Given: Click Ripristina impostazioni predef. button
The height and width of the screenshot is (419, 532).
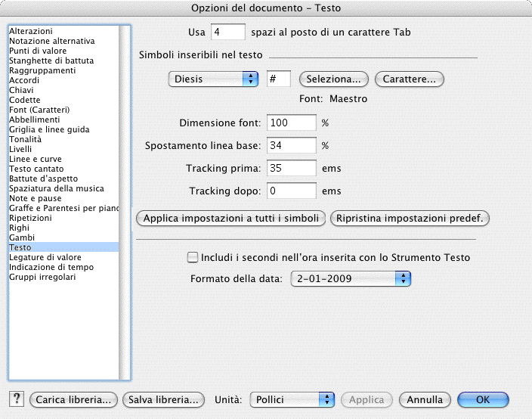Looking at the screenshot, I should (410, 219).
